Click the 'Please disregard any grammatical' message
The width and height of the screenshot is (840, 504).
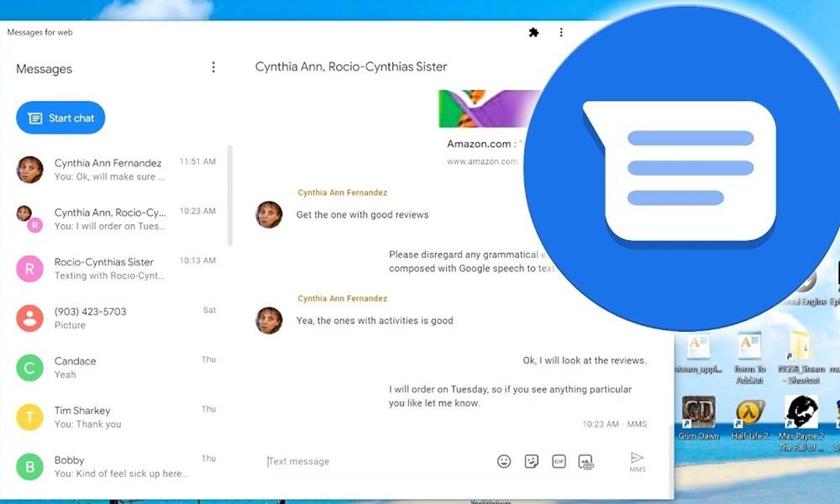471,261
